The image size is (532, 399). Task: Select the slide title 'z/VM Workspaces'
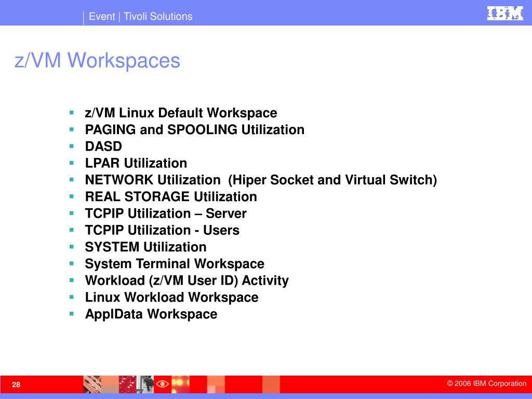tap(97, 61)
